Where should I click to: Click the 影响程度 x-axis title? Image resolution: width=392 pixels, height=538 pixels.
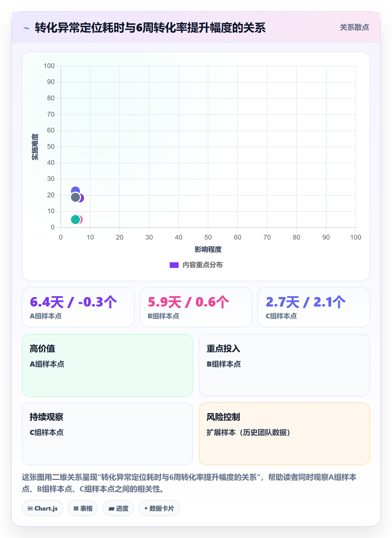[208, 249]
